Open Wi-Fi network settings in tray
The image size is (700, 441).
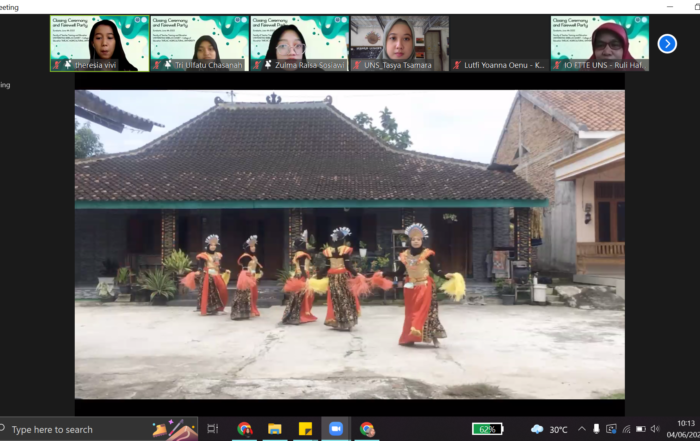point(626,429)
